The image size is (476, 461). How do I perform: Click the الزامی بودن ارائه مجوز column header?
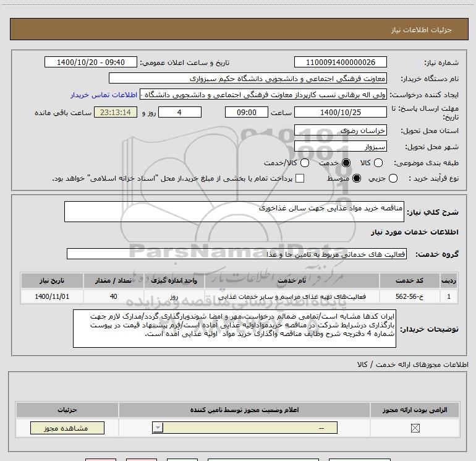(x=415, y=410)
